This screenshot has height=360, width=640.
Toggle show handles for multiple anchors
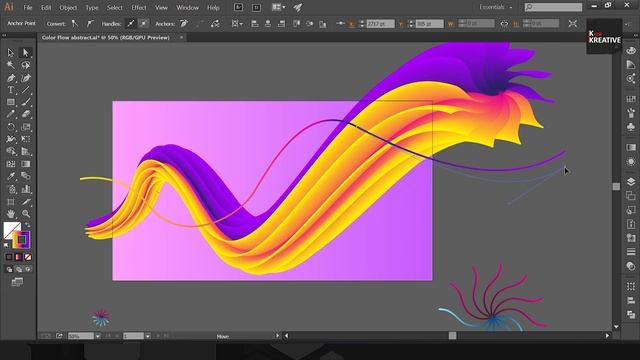click(x=131, y=24)
